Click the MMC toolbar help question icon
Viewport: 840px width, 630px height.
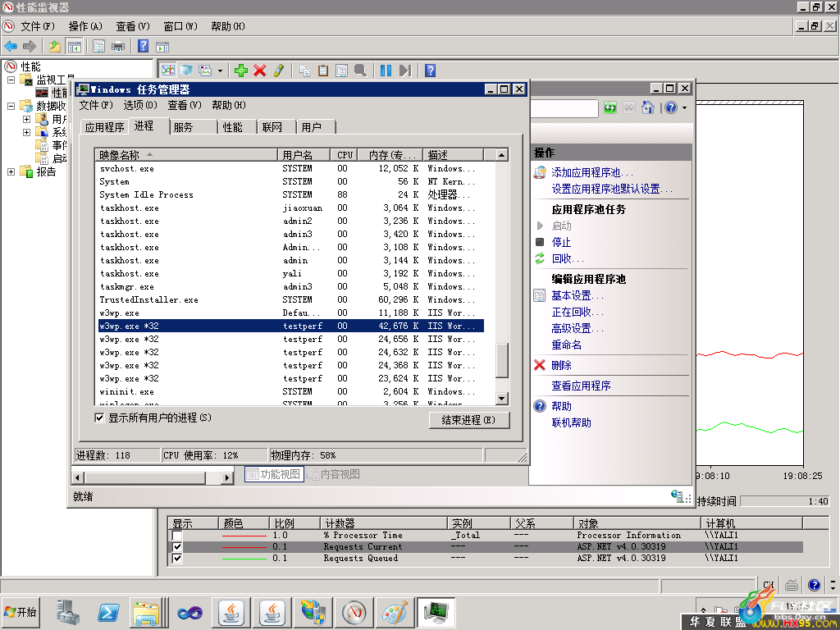pos(143,46)
